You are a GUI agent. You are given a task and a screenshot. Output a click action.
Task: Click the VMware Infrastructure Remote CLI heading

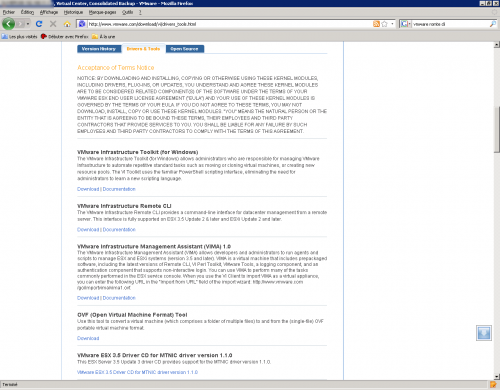(124, 206)
